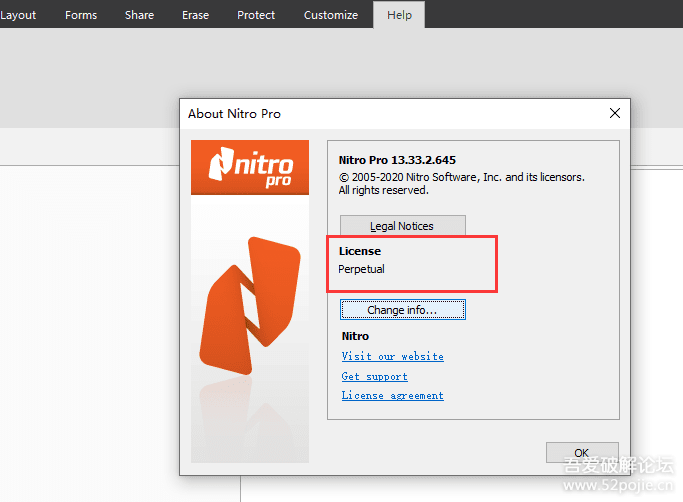683x502 pixels.
Task: Click the Help ribbon tab
Action: pos(399,15)
